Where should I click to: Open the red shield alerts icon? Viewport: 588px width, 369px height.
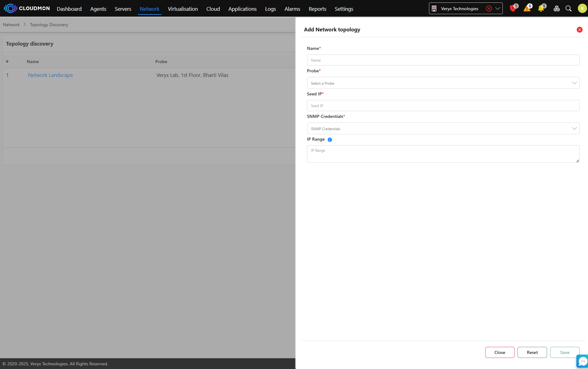pos(513,9)
